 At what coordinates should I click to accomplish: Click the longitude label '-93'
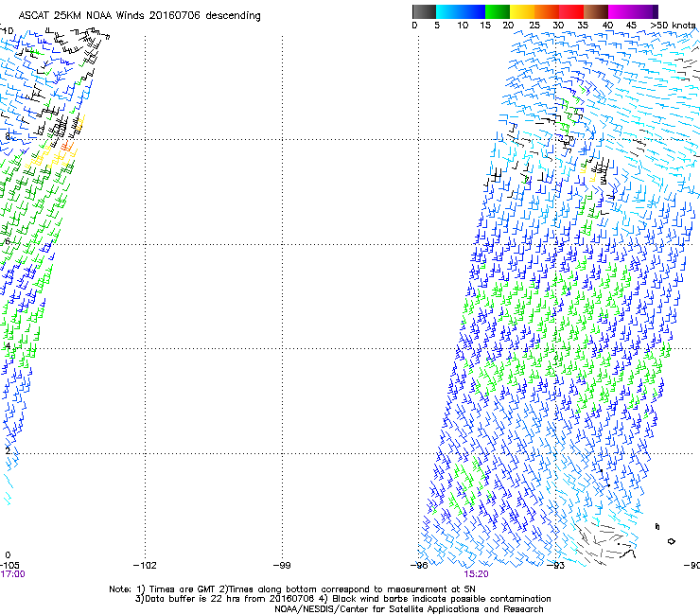tap(555, 566)
